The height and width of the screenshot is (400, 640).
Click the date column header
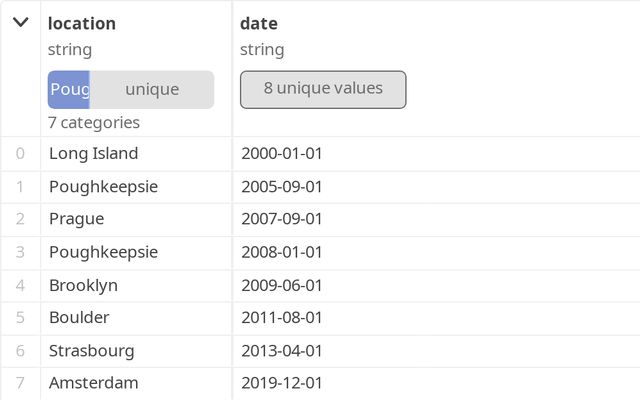[x=259, y=23]
